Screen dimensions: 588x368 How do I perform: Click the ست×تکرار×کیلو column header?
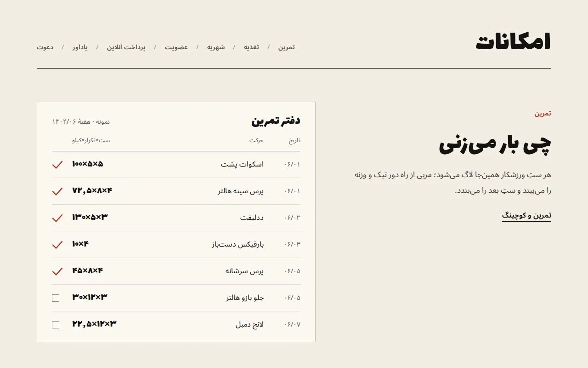(x=91, y=140)
